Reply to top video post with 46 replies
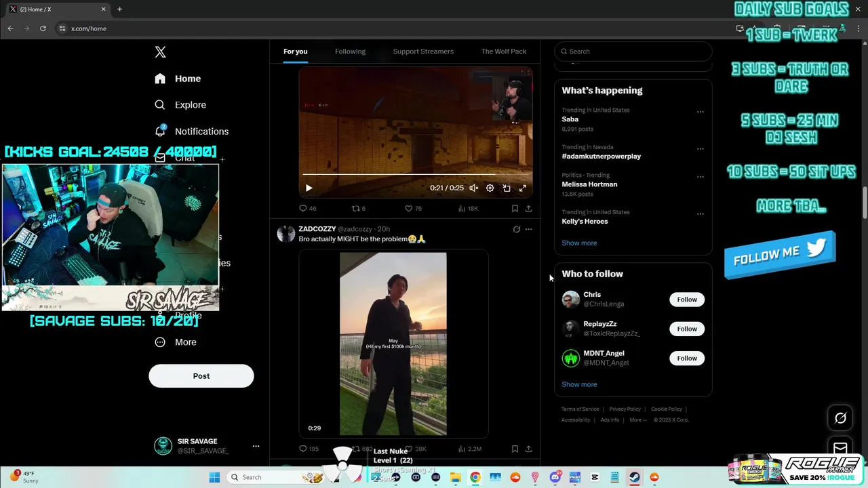 point(308,209)
